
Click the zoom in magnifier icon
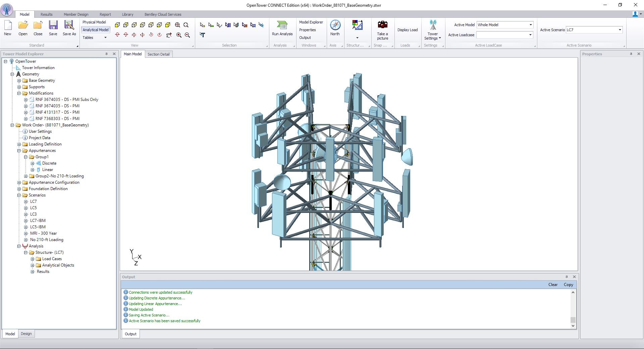coord(179,35)
